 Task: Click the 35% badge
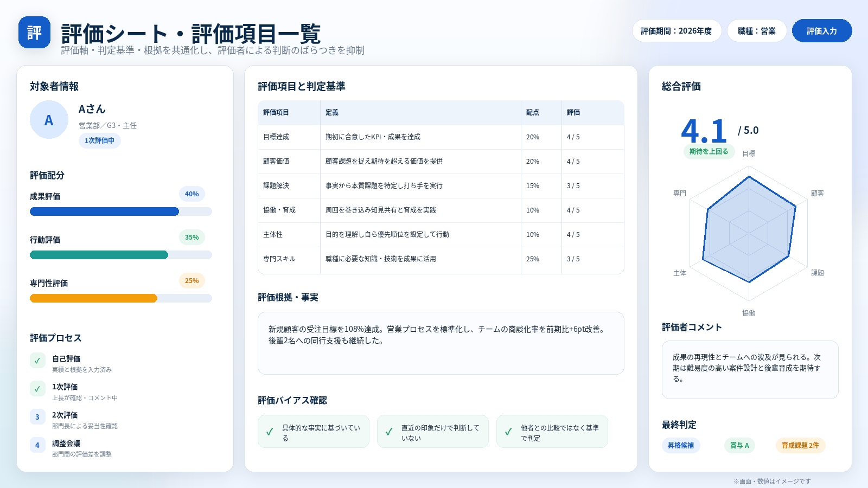pos(192,237)
